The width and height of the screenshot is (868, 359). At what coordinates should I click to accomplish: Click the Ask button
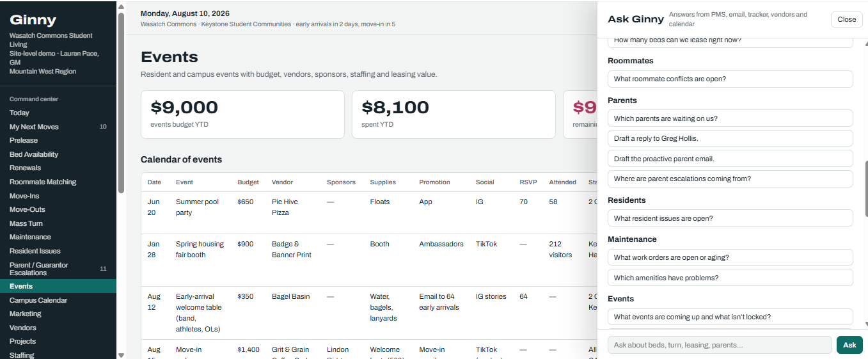click(x=849, y=345)
